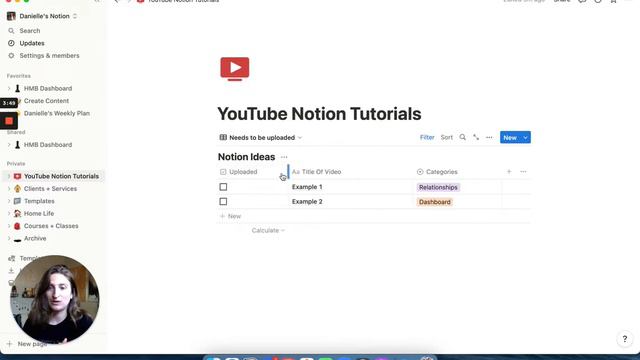Open Updates in the sidebar
Screen dimensions: 640x360
point(32,43)
